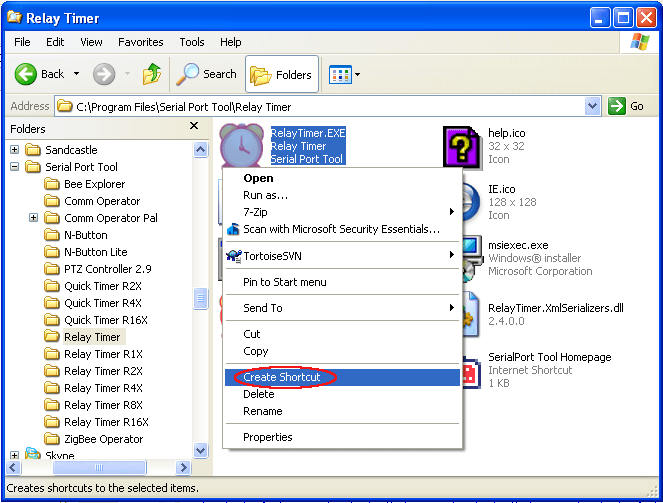Open the Send To submenu

point(342,308)
